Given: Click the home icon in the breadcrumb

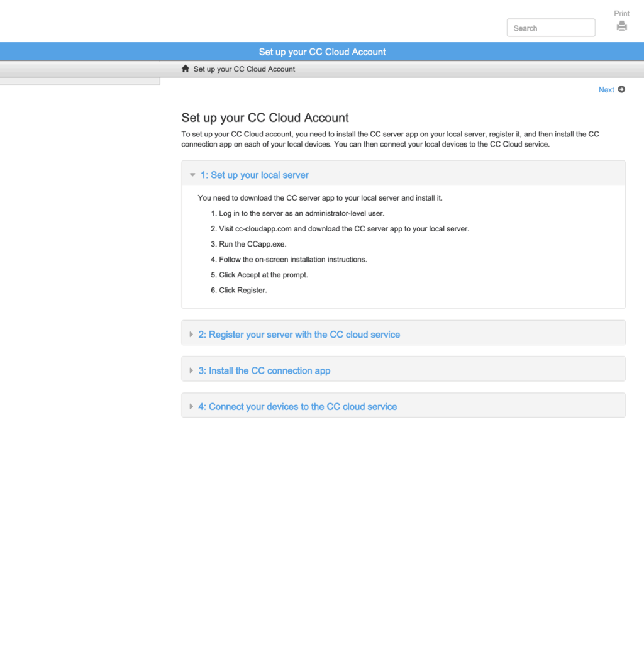Looking at the screenshot, I should point(185,69).
